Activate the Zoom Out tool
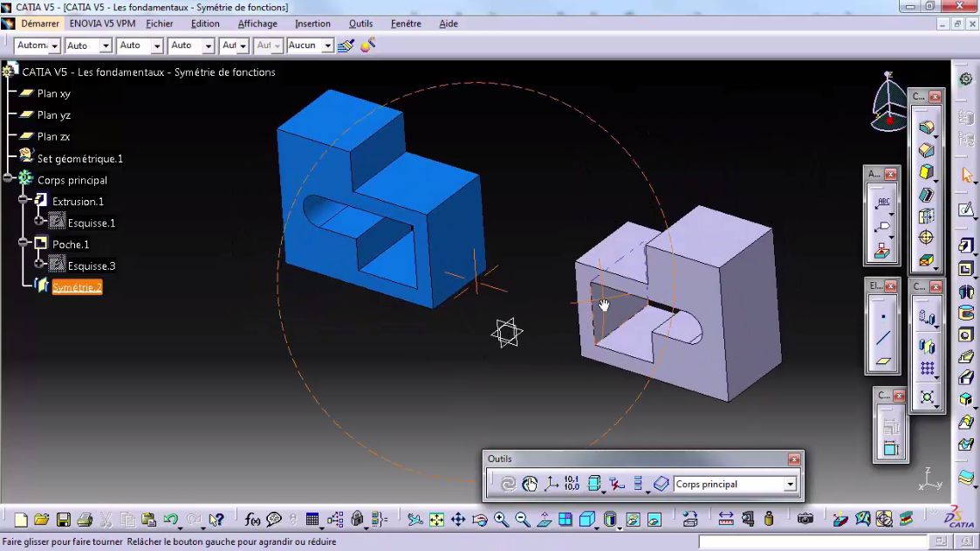 pos(521,519)
